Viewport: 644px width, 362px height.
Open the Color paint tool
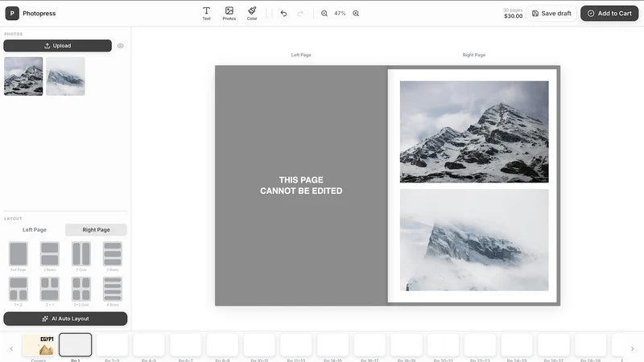point(252,13)
